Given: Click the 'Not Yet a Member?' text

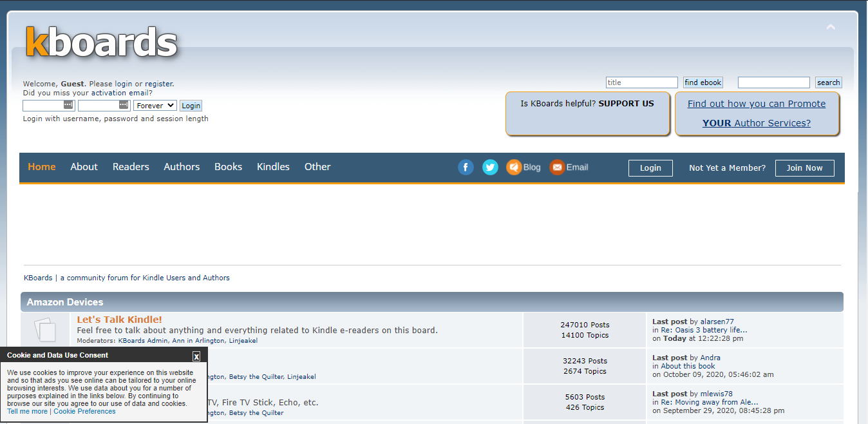Looking at the screenshot, I should click(x=728, y=168).
